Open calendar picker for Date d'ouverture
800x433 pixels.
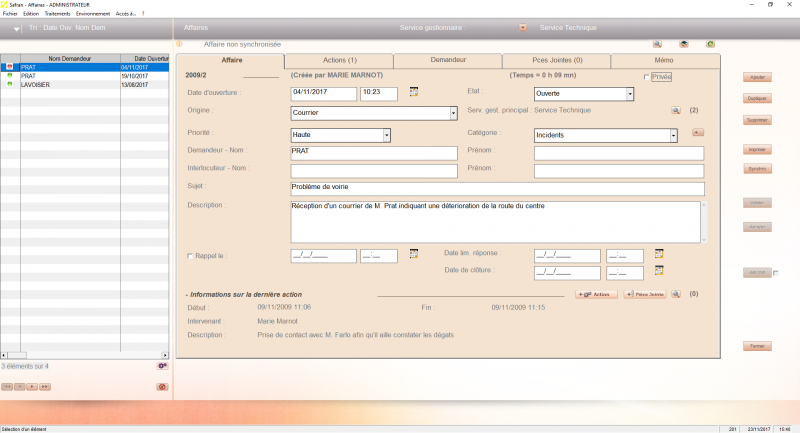[414, 92]
